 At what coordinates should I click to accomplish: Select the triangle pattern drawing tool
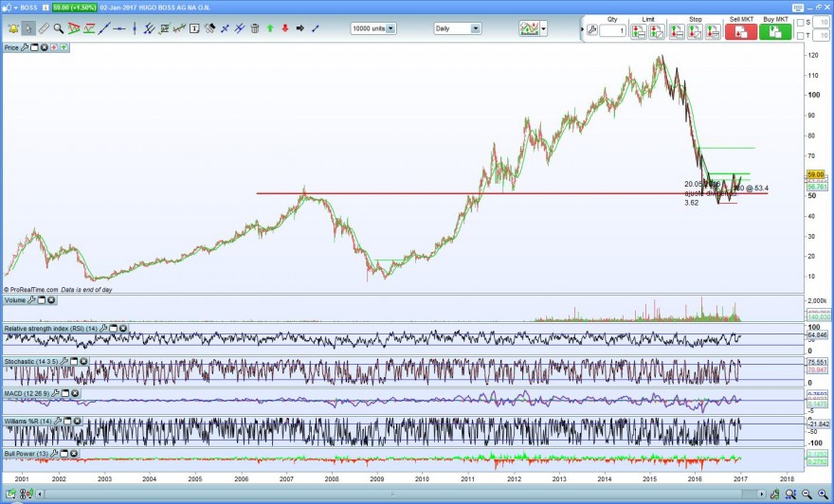74,28
